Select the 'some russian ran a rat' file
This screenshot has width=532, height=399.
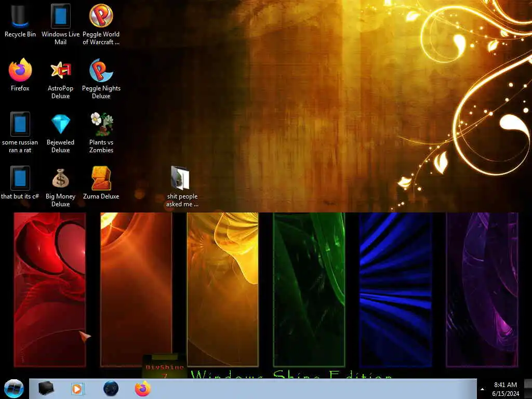click(x=20, y=132)
